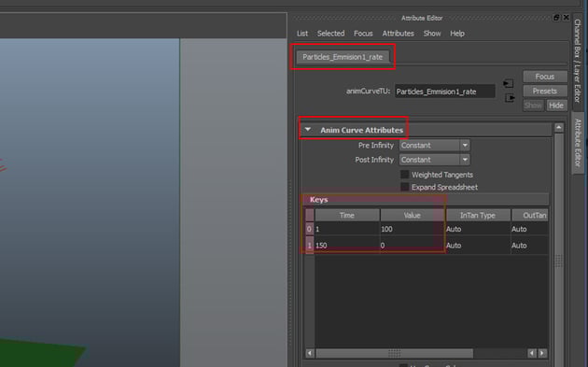Click the Presets button
The height and width of the screenshot is (367, 588).
[x=545, y=92]
